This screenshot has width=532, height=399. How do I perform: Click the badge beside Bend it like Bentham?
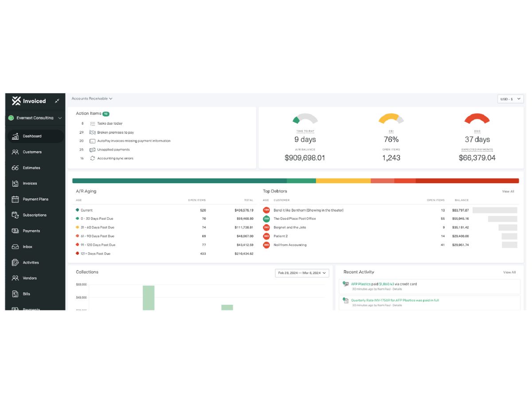click(266, 210)
